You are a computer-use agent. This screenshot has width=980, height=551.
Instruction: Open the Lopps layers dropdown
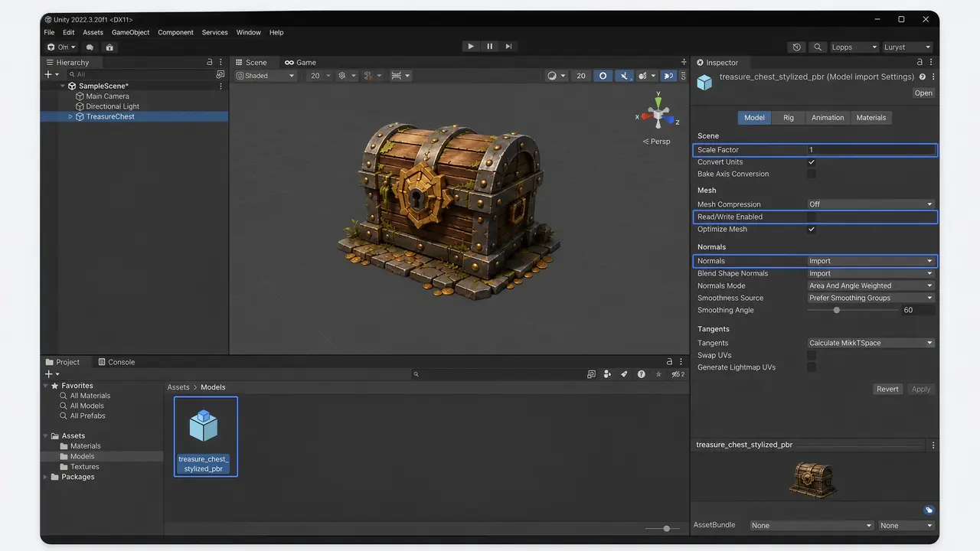854,47
